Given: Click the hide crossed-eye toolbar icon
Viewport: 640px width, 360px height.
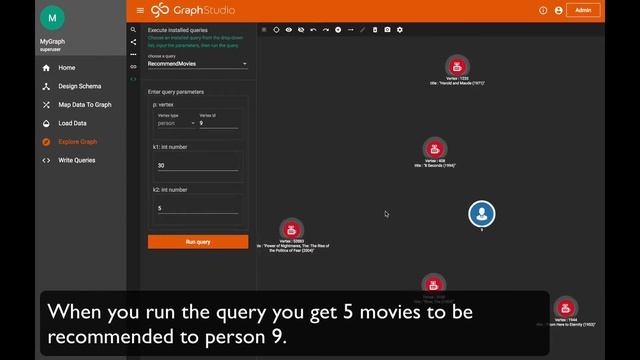Looking at the screenshot, I should (x=301, y=30).
